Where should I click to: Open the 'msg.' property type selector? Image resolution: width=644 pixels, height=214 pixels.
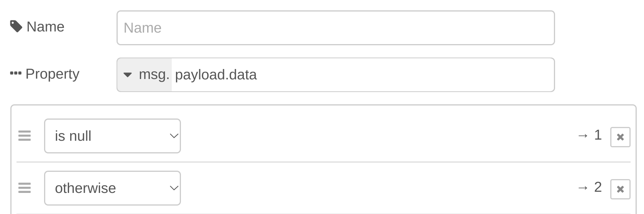tap(145, 75)
